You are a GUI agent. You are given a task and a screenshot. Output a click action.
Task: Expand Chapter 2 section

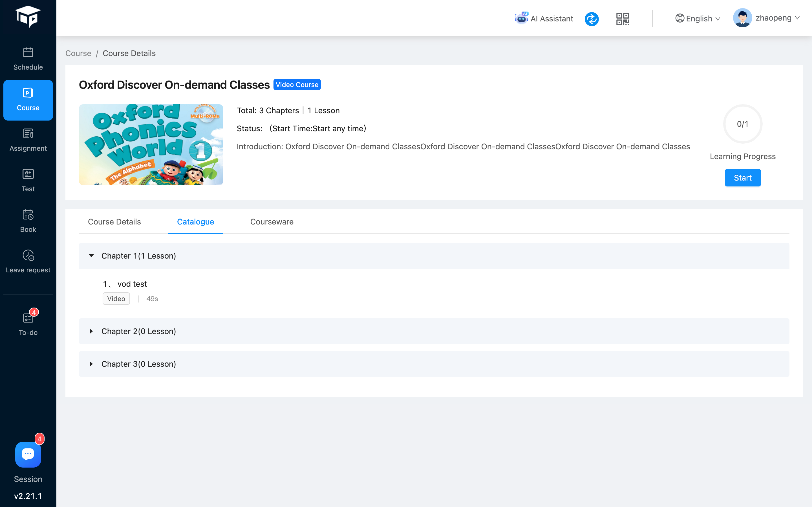tap(91, 331)
